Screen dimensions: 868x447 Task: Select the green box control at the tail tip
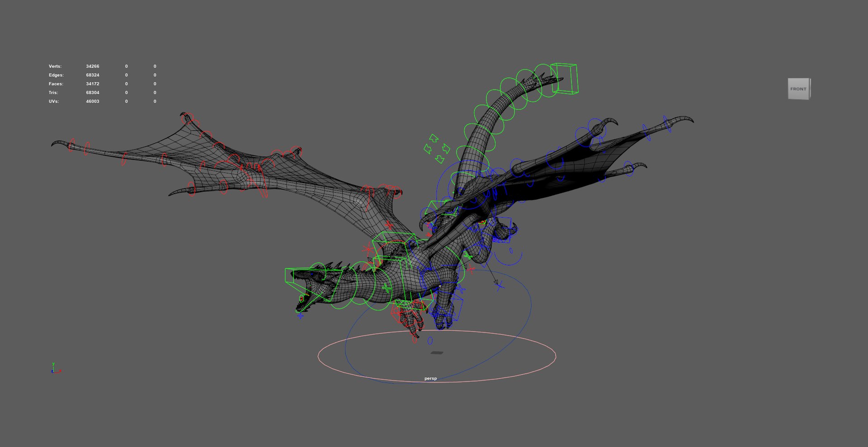[x=564, y=79]
